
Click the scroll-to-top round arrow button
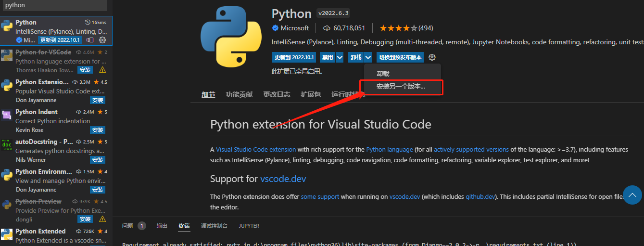click(x=632, y=195)
